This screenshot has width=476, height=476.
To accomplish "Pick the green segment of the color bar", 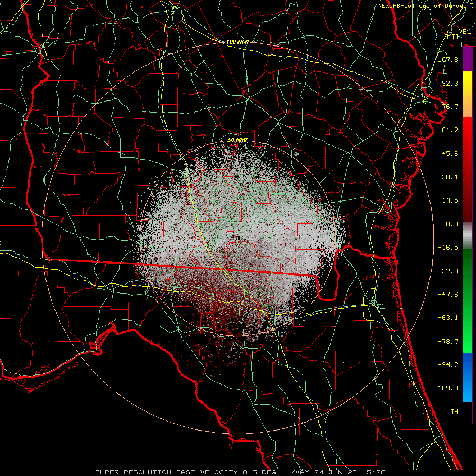I will coord(467,300).
